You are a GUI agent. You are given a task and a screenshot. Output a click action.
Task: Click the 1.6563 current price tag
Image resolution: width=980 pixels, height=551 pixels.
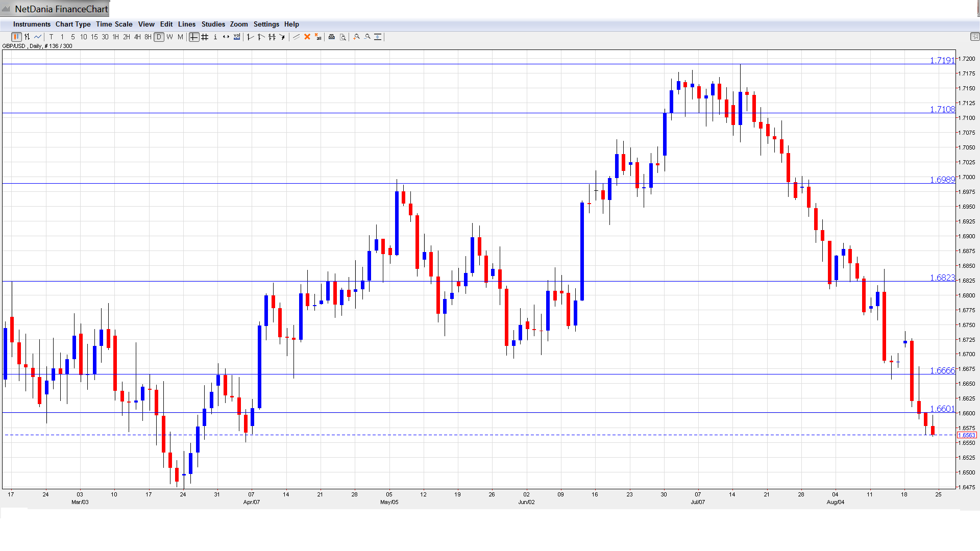(966, 435)
